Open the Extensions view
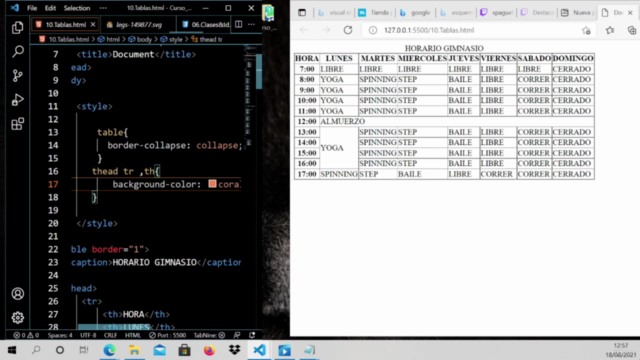 18,124
